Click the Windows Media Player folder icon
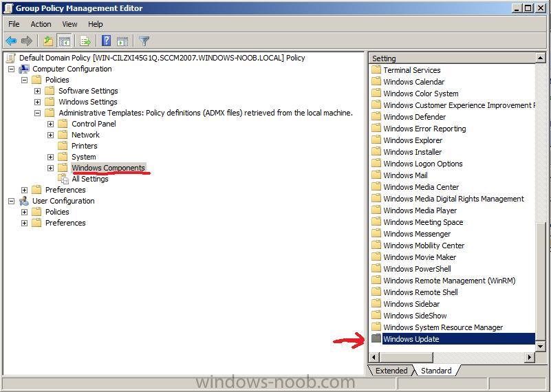Viewport: 551px width, 392px height. [376, 210]
